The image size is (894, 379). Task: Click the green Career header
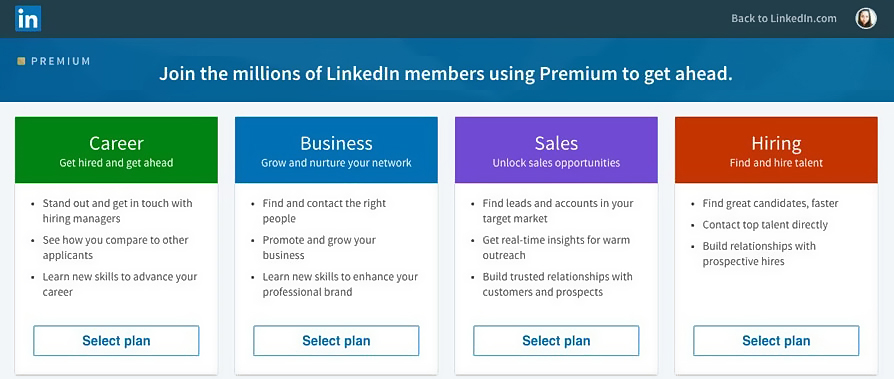[x=116, y=150]
